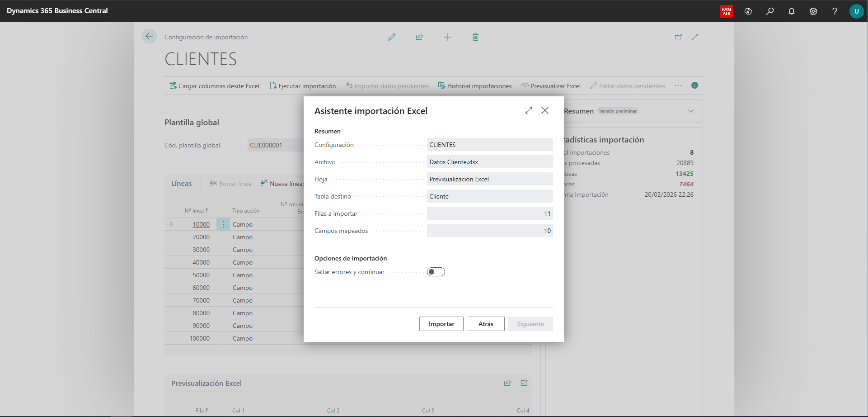The image size is (868, 417).
Task: Open Historial importaciones action
Action: (475, 86)
